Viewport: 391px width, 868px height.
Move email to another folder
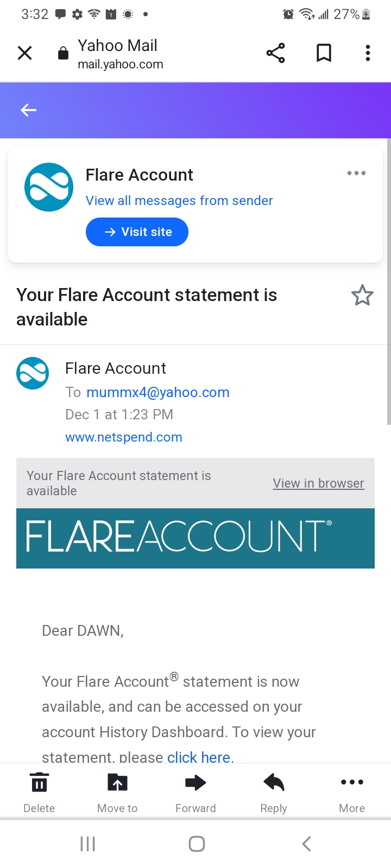pos(117,792)
